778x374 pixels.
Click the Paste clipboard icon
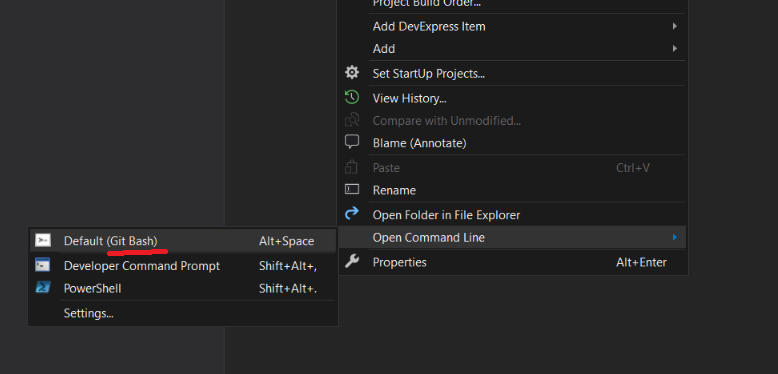(x=351, y=167)
